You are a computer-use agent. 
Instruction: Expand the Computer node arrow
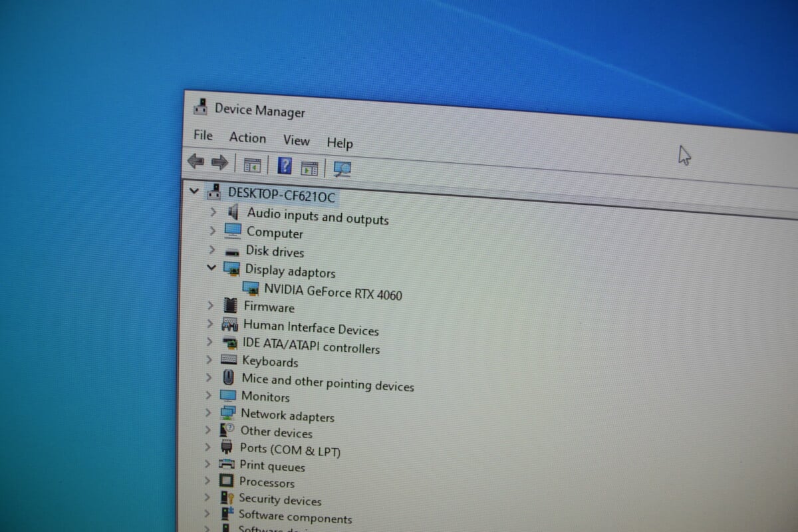coord(213,230)
